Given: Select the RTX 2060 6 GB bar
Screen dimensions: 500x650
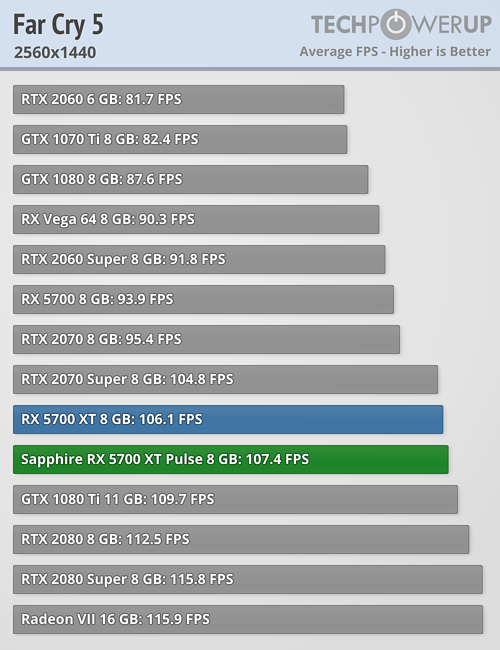Looking at the screenshot, I should point(179,99).
